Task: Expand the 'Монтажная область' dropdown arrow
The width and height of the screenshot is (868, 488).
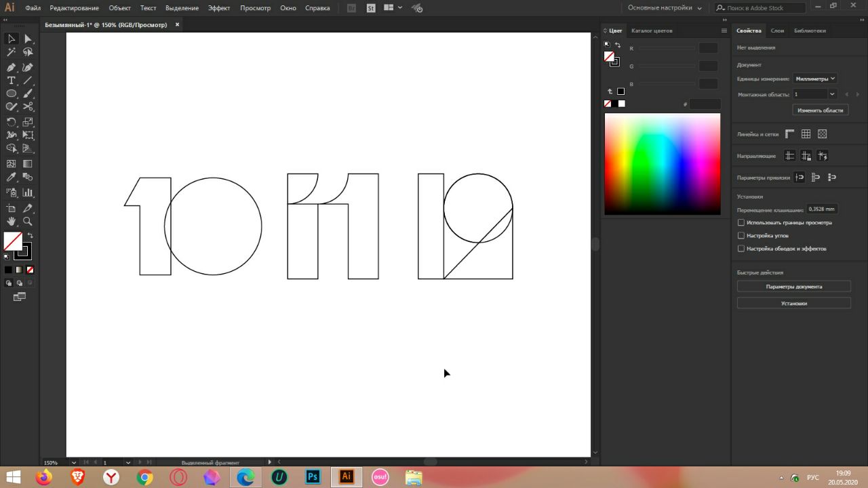Action: (x=832, y=94)
